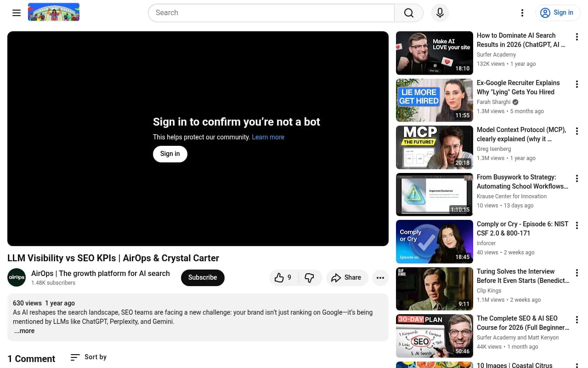Open options menu for Model Context Protocol video
The height and width of the screenshot is (368, 588).
click(577, 131)
